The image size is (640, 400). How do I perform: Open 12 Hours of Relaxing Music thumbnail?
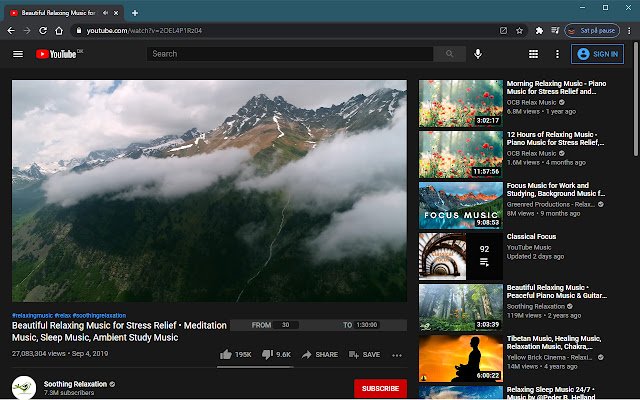461,154
